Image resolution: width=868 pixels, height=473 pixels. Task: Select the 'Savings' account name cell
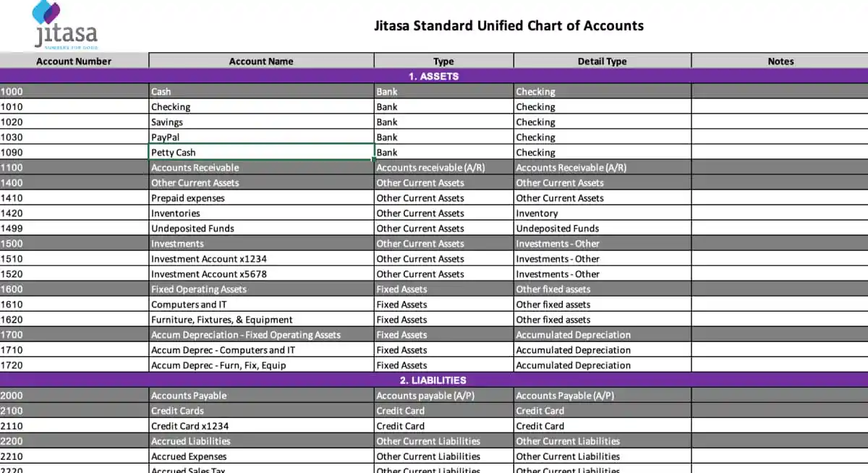pos(261,122)
